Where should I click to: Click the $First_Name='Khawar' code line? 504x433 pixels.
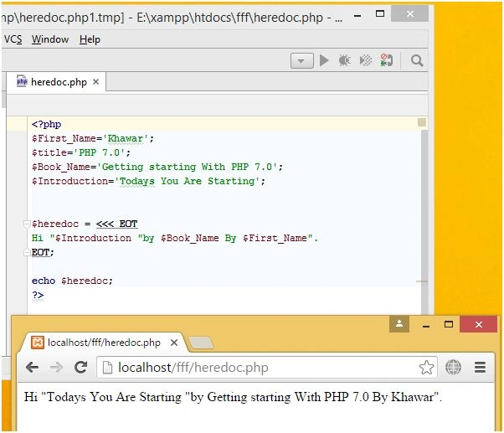pyautogui.click(x=93, y=138)
